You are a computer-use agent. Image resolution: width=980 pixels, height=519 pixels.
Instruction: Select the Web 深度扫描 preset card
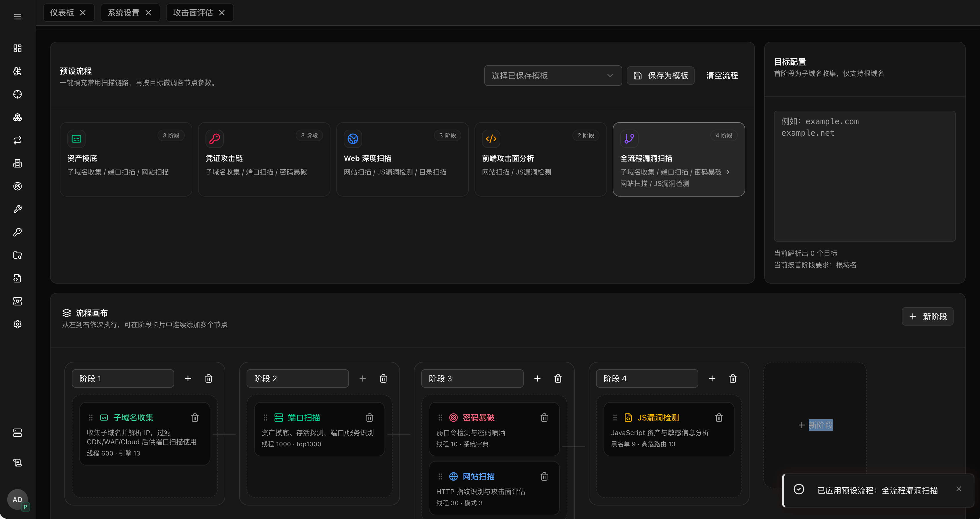pos(402,159)
